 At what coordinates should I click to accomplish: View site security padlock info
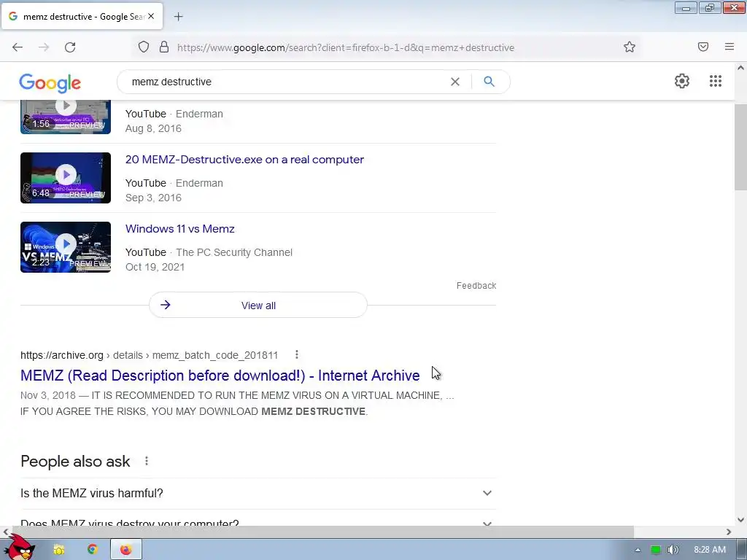164,47
